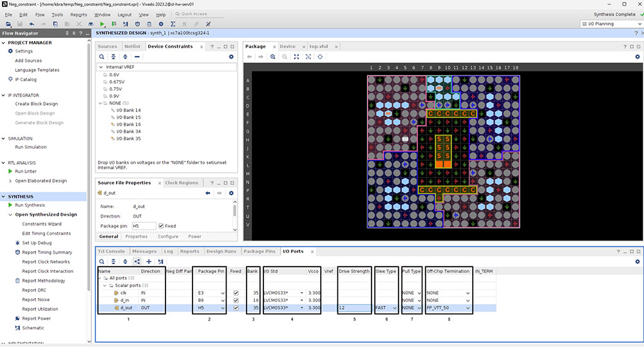Viewport: 644px width, 347px height.
Task: Click the gear icon in Source File Properties
Action: [x=231, y=193]
